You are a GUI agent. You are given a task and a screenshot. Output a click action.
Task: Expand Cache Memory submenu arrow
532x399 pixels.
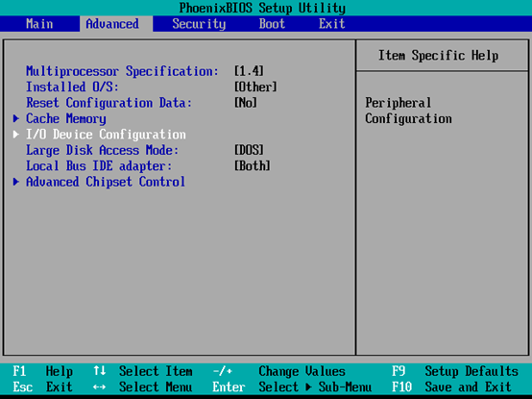(16, 118)
